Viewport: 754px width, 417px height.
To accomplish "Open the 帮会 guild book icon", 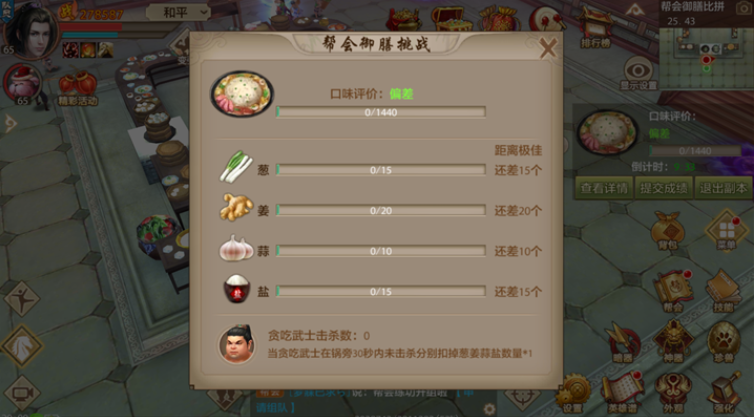I will pos(673,291).
